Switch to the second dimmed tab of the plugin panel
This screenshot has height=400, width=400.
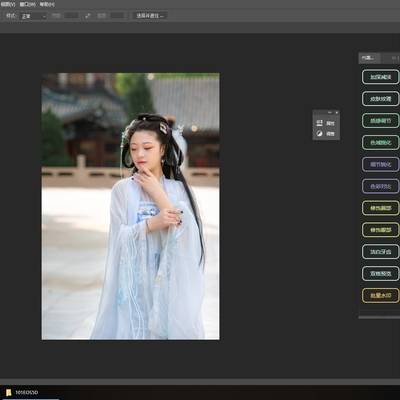(x=392, y=58)
